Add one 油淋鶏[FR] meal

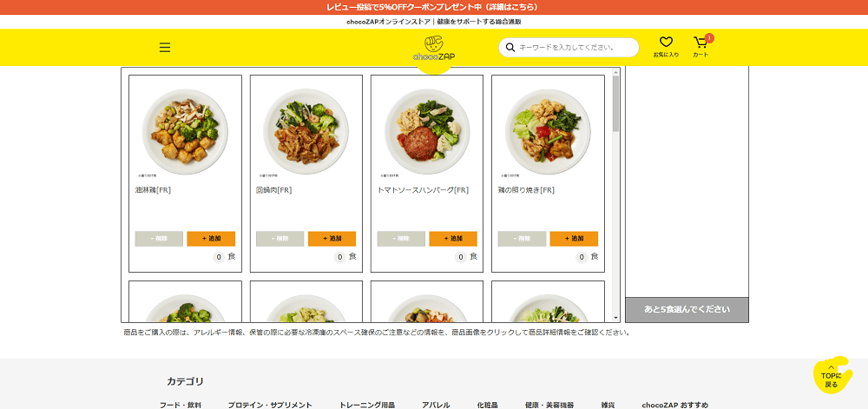point(211,239)
